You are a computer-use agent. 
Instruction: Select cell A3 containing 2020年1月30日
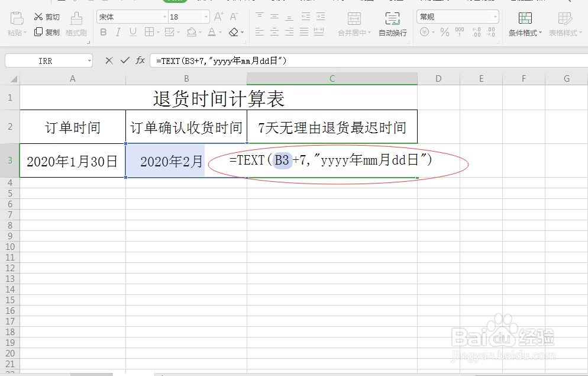click(x=72, y=161)
